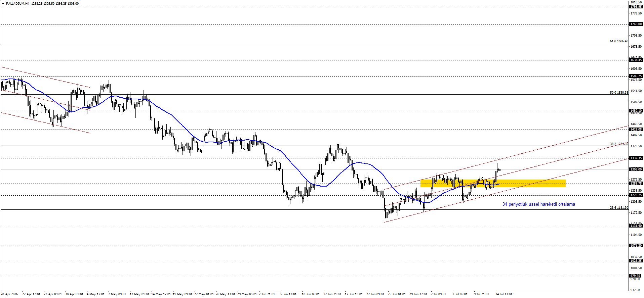Select the yellow highlighted rectangle zone
The image size is (644, 298).
(x=493, y=183)
